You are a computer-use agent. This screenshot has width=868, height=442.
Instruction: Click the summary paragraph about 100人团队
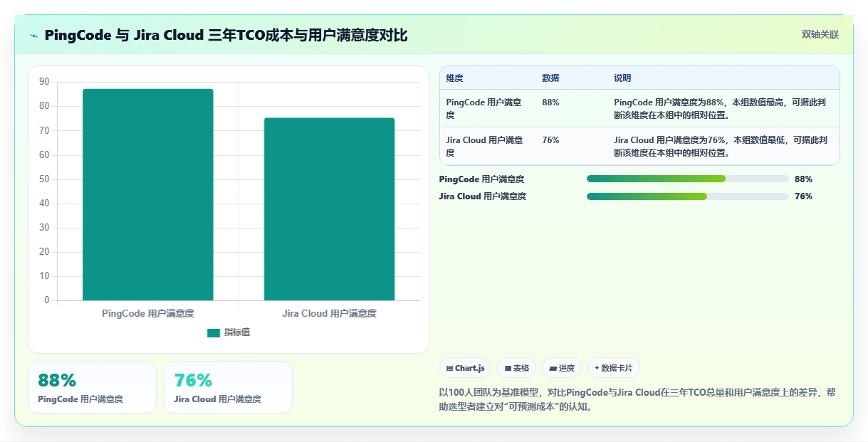coord(637,399)
